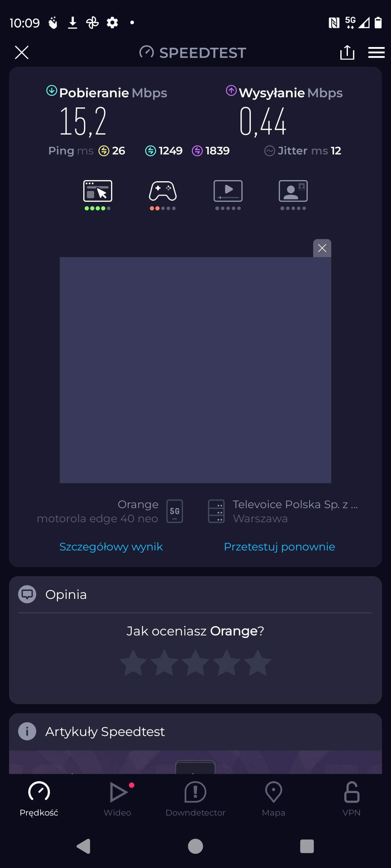Dismiss the advertisement box
Screen dimensions: 391x868
pyautogui.click(x=322, y=248)
